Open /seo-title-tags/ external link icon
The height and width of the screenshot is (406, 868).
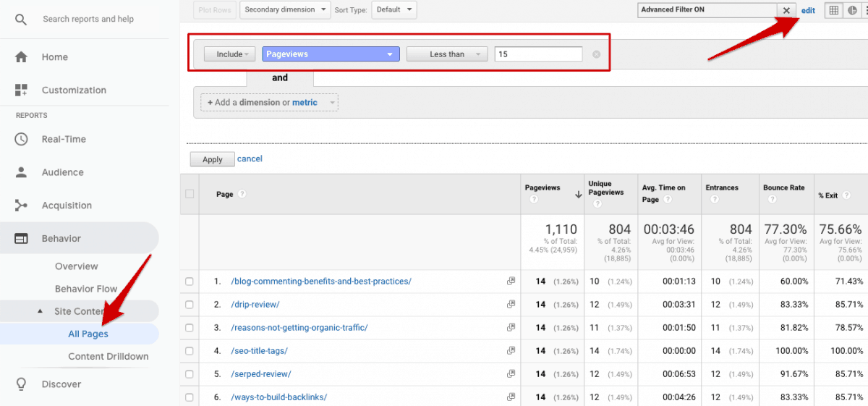coord(511,351)
